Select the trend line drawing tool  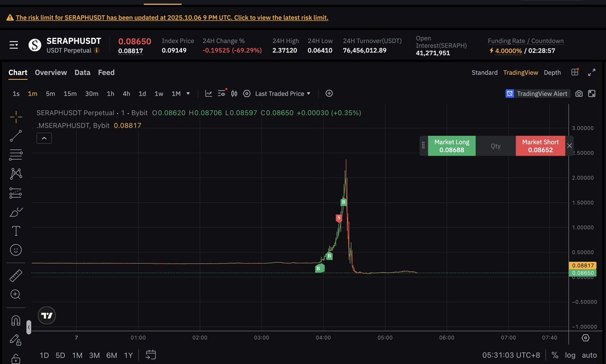[x=16, y=136]
